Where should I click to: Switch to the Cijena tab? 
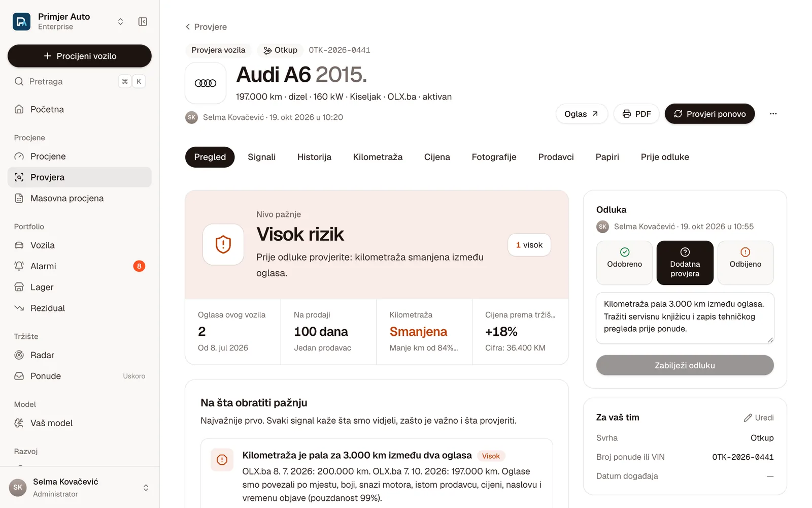[437, 157]
